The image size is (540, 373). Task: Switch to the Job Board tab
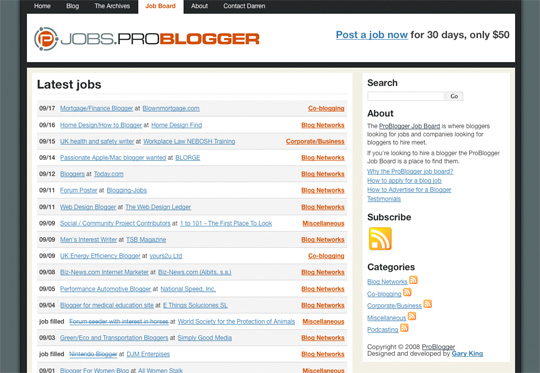[160, 6]
